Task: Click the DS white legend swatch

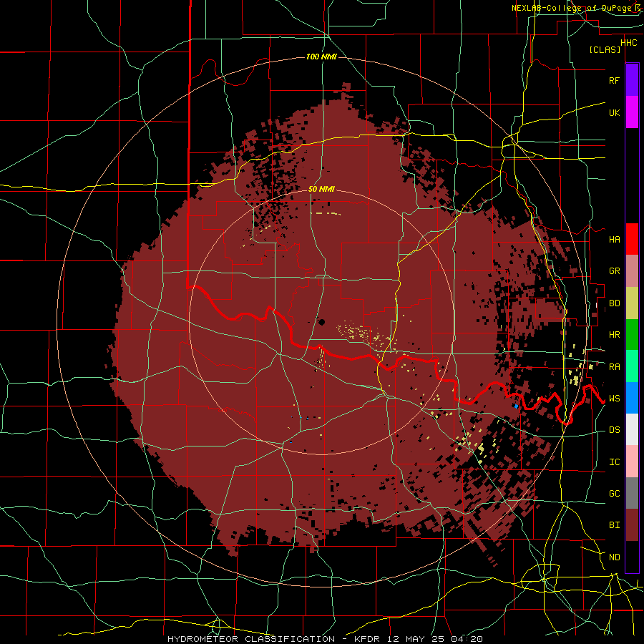Action: [x=632, y=429]
